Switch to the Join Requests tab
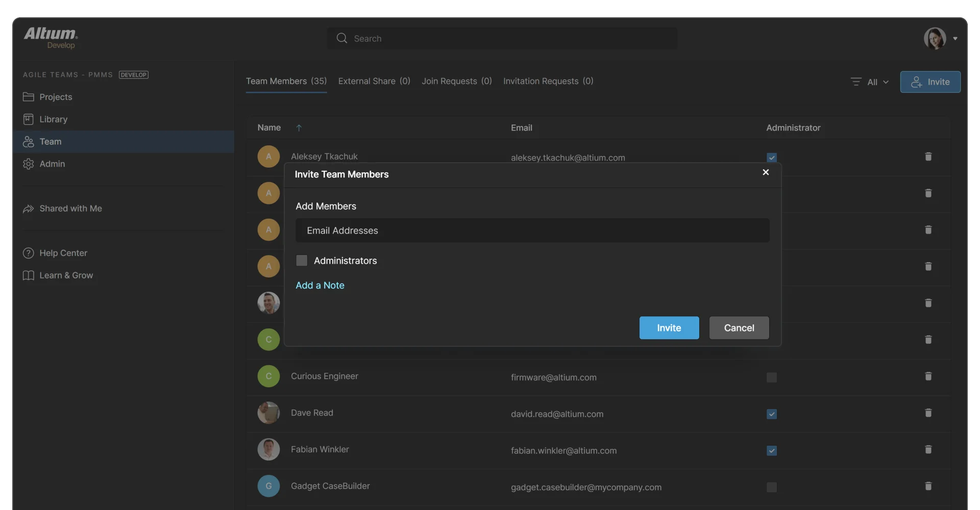 [457, 81]
